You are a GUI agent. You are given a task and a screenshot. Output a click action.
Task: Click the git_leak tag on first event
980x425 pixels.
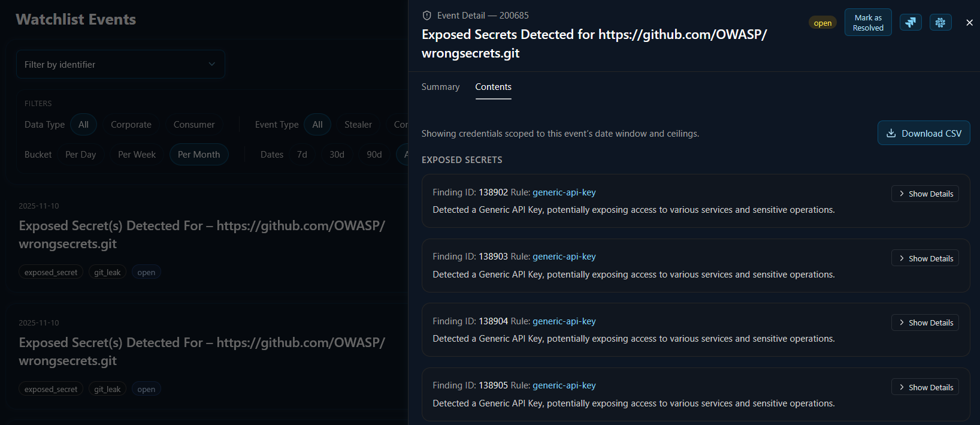tap(107, 272)
